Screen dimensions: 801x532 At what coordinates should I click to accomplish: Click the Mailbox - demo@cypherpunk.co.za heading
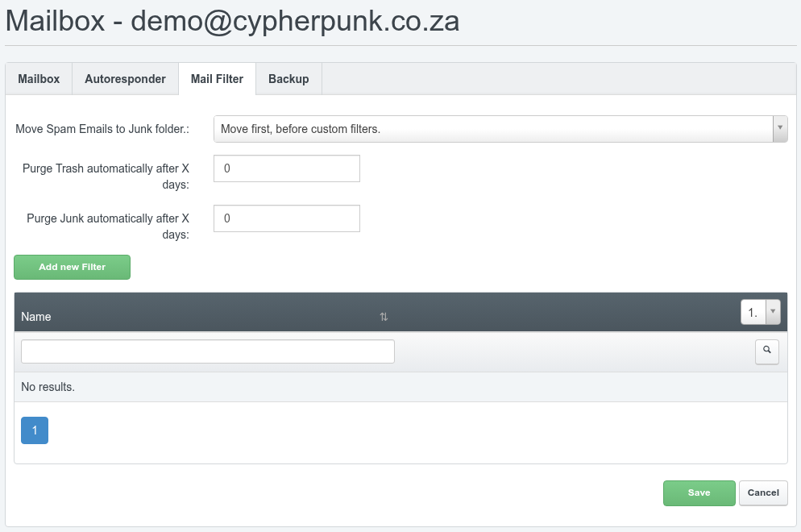coord(232,22)
